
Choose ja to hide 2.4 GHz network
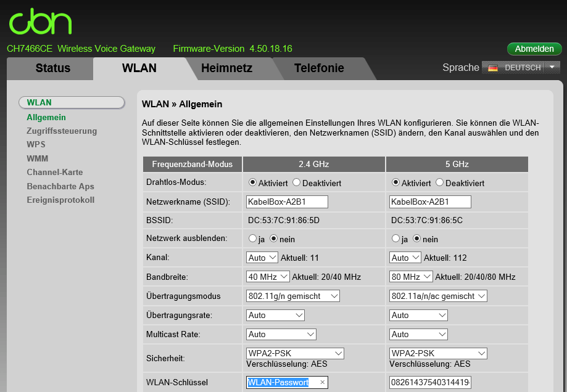252,239
